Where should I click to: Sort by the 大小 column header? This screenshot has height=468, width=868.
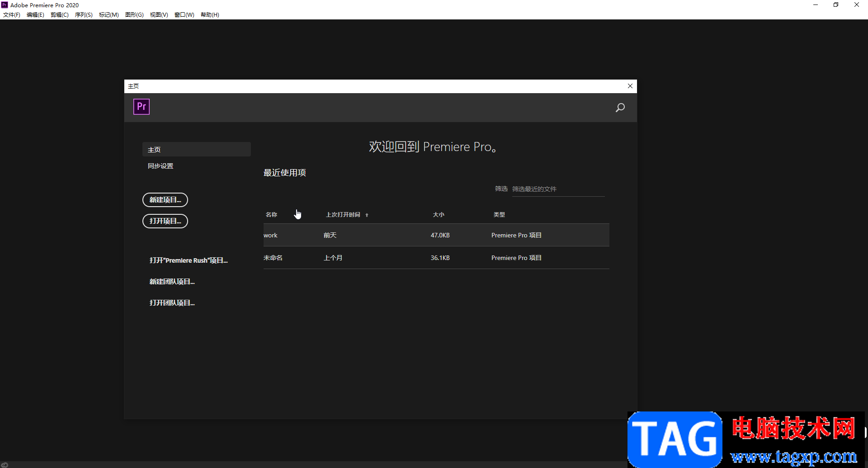pos(439,215)
